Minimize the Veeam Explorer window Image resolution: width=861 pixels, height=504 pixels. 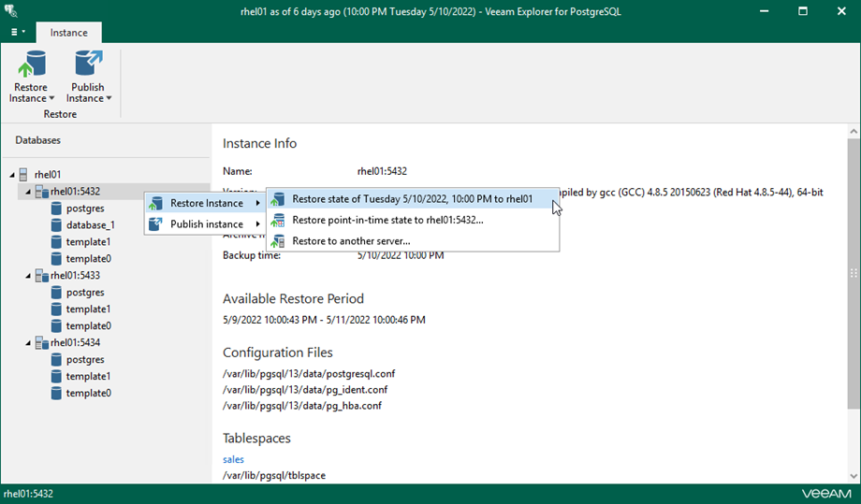765,11
